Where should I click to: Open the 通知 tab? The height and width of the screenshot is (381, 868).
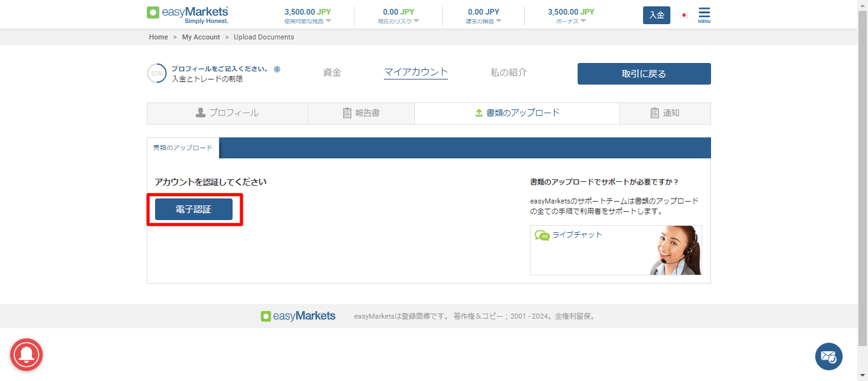click(665, 113)
